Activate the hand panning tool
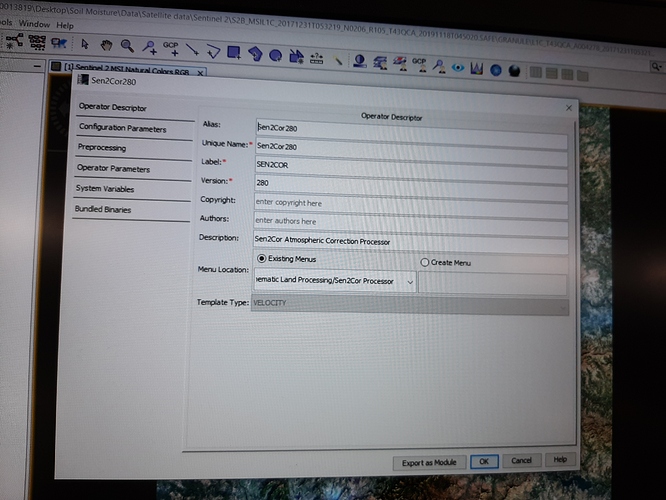666x500 pixels. 106,45
